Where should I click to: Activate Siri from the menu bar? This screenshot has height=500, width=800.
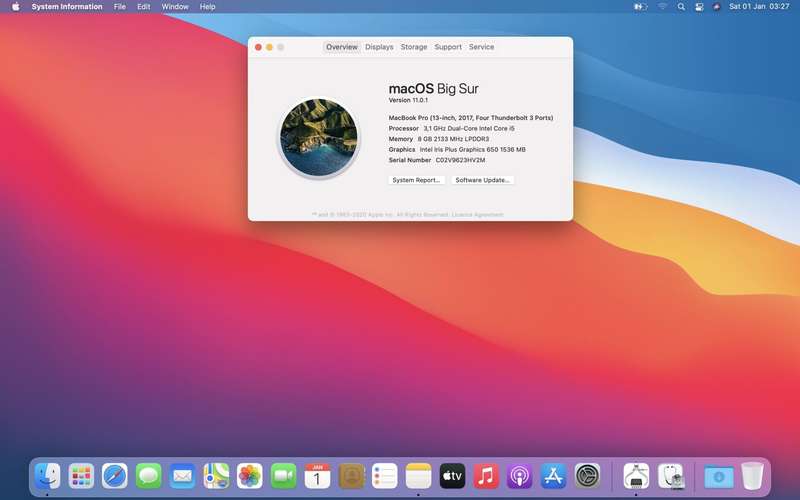716,7
